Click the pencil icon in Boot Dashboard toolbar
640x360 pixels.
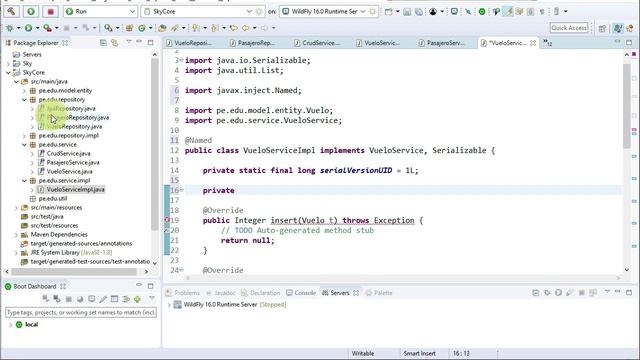(x=103, y=299)
